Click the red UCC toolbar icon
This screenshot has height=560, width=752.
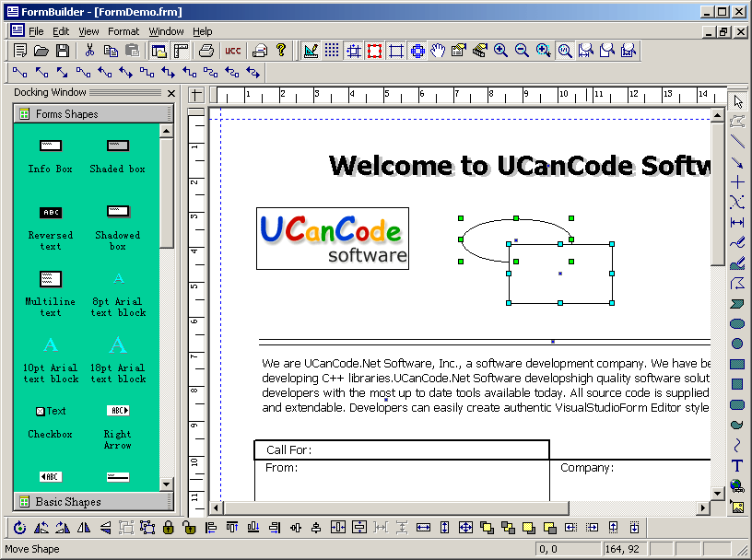click(x=232, y=51)
